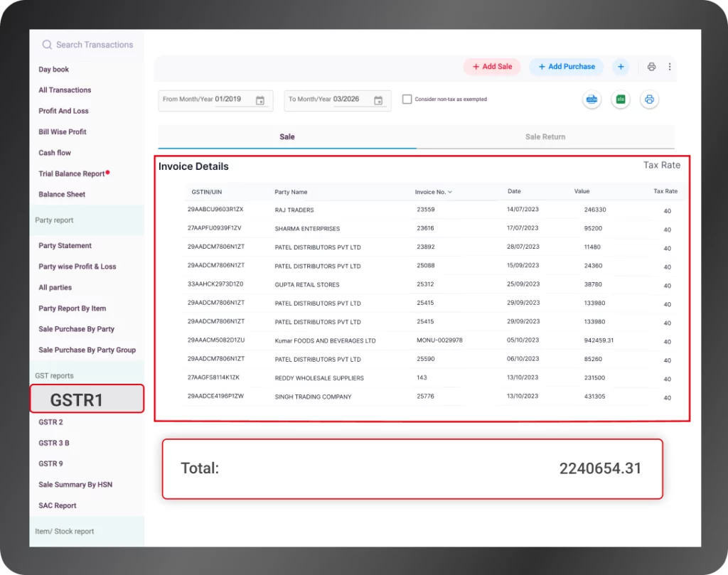This screenshot has width=728, height=575.
Task: Export the report to XLS format
Action: pyautogui.click(x=621, y=100)
